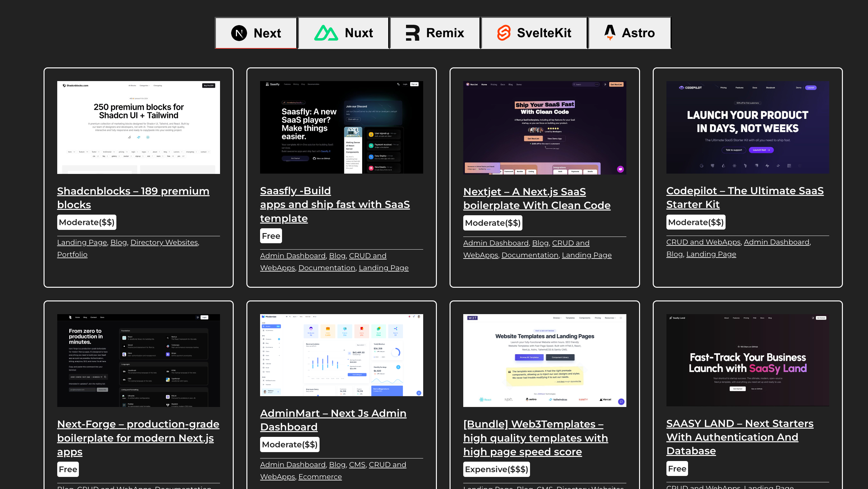The image size is (868, 489).
Task: Open the Shadcnblocks – 189 premium blocks link
Action: click(133, 198)
